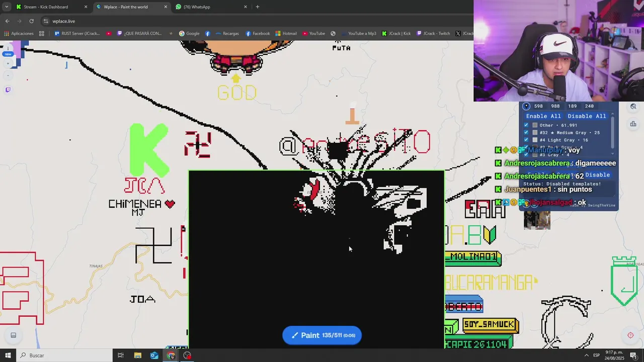Open the globe icon bookmark
The width and height of the screenshot is (644, 362).
tap(333, 34)
